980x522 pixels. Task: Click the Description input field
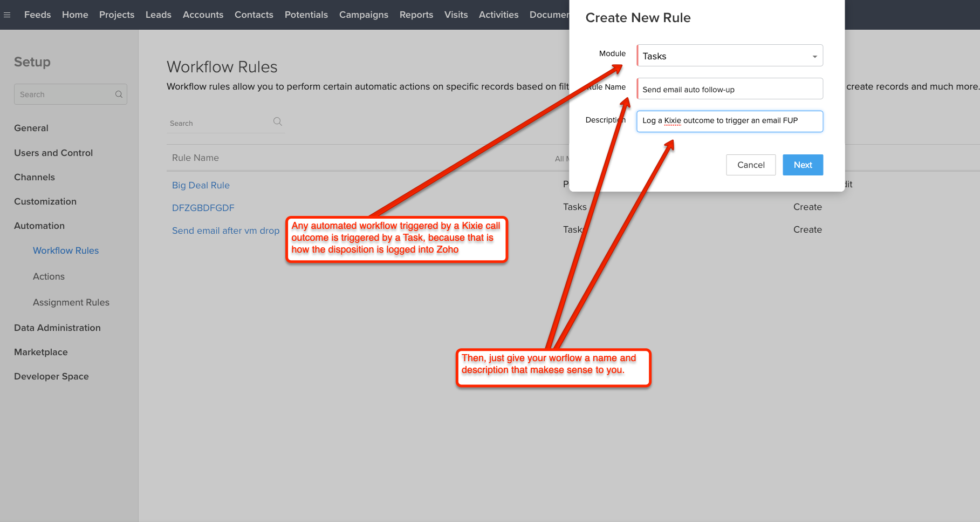pyautogui.click(x=730, y=121)
